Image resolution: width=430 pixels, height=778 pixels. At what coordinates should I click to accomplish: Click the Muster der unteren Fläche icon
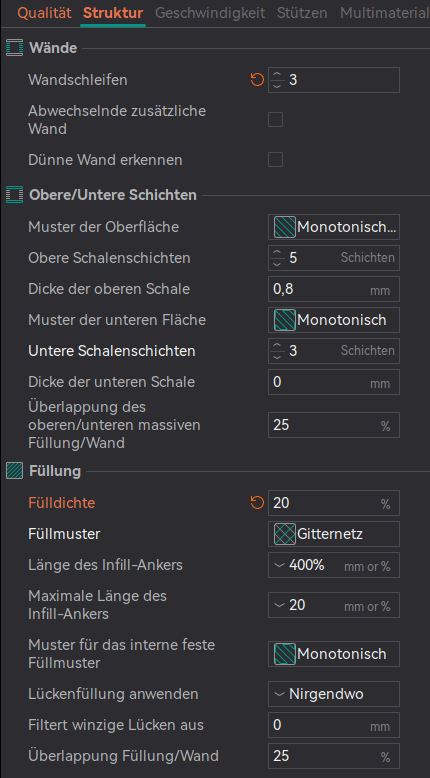[x=285, y=320]
